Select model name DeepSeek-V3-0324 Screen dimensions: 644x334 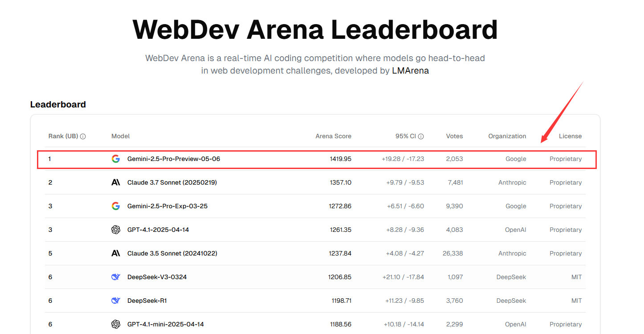(157, 277)
